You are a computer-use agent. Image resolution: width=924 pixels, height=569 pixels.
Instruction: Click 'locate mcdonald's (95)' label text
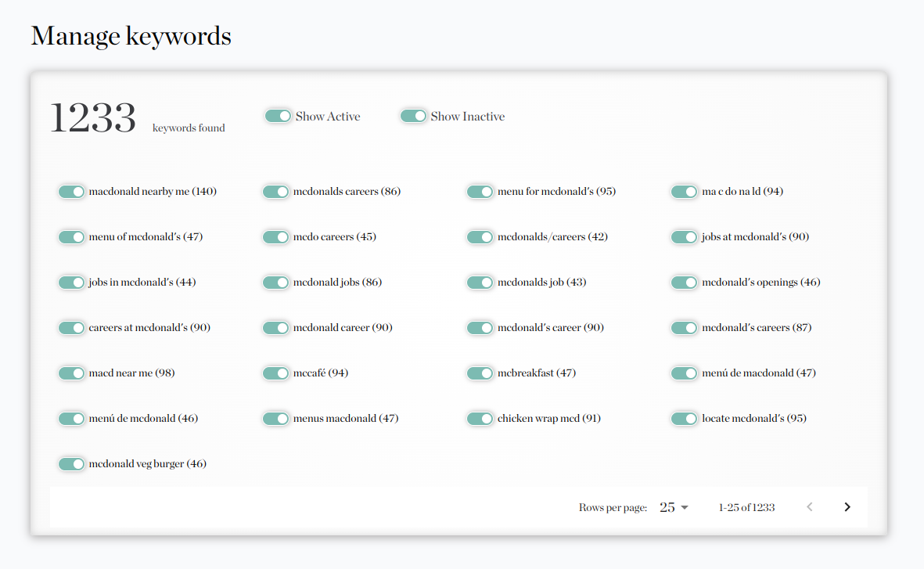(754, 419)
